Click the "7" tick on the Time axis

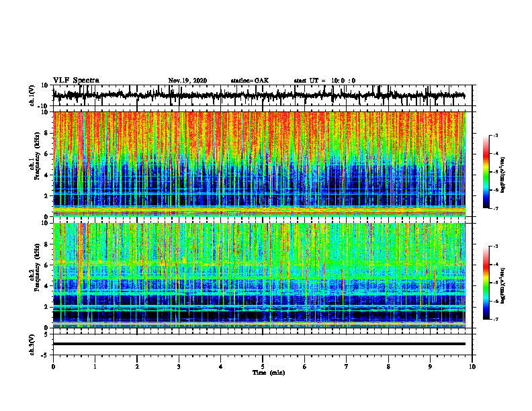(347, 367)
